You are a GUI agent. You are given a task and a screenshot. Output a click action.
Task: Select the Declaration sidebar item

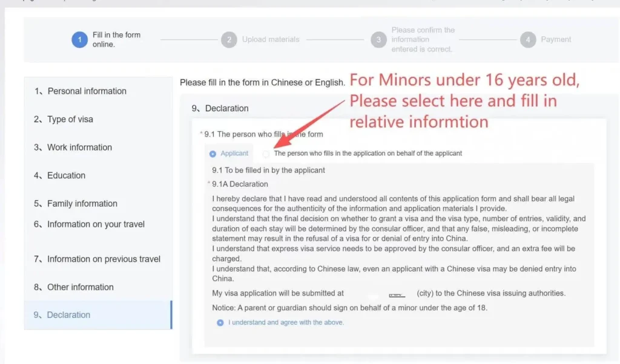68,315
